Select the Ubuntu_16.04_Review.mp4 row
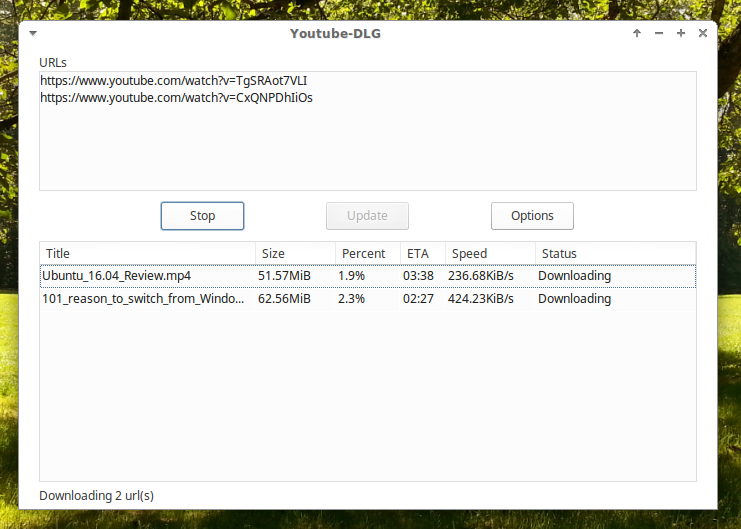This screenshot has width=741, height=529. coord(368,276)
